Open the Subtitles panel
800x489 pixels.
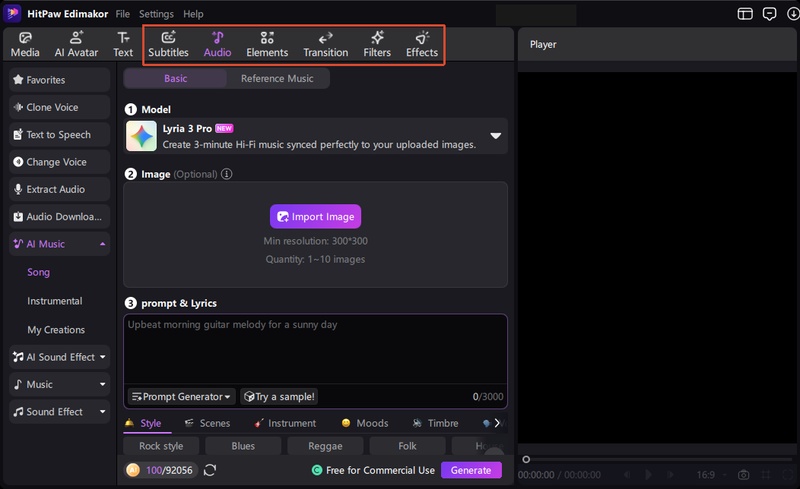pyautogui.click(x=168, y=44)
